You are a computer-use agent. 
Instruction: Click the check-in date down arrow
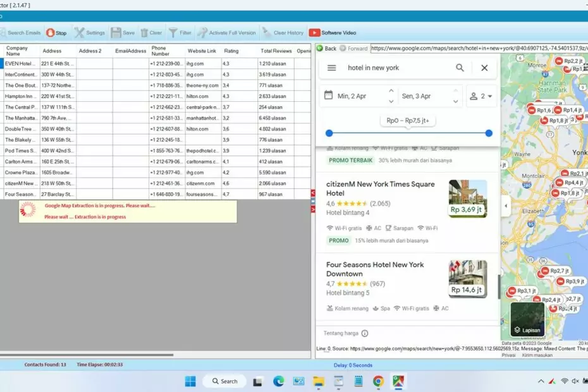(x=391, y=101)
